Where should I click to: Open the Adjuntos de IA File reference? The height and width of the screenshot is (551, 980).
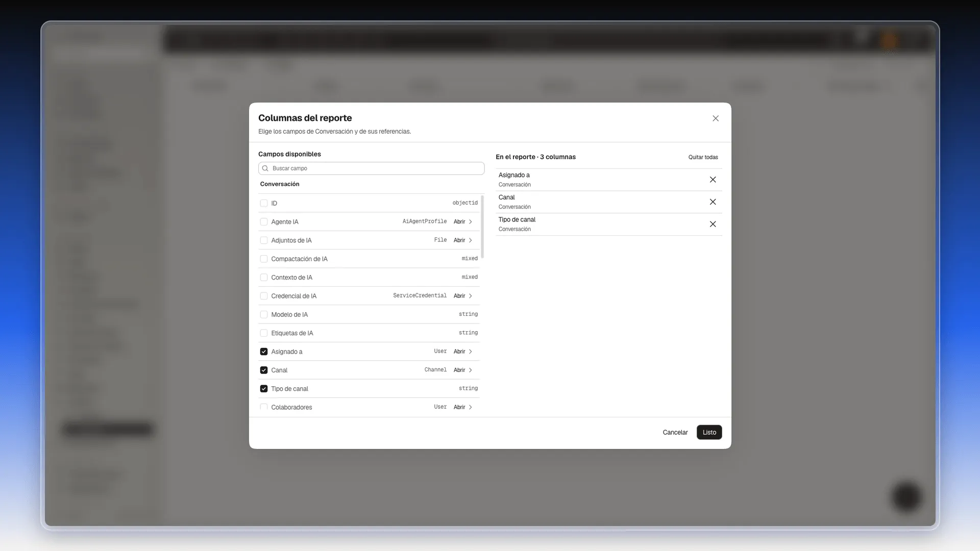462,240
